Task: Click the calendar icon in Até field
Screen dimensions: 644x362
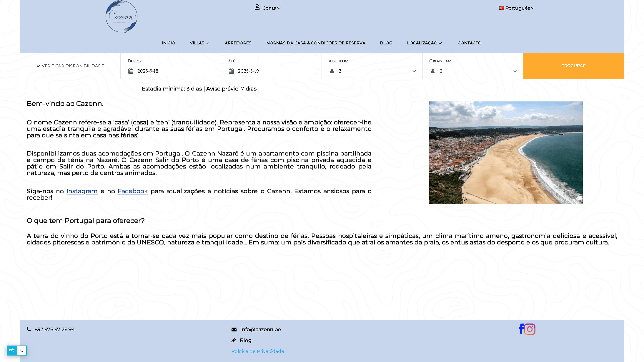Action: [x=231, y=71]
